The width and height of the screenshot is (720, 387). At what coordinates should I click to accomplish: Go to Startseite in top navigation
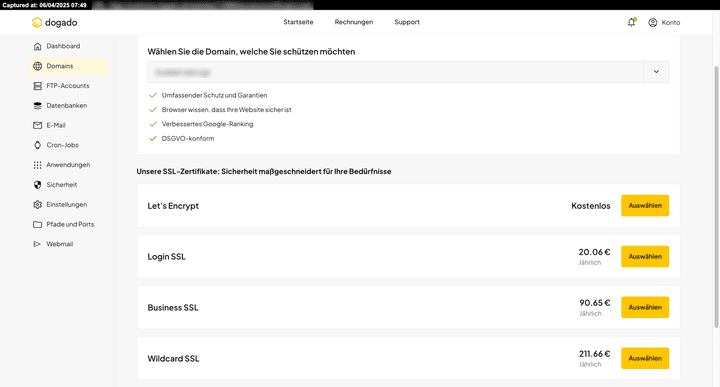pos(298,22)
